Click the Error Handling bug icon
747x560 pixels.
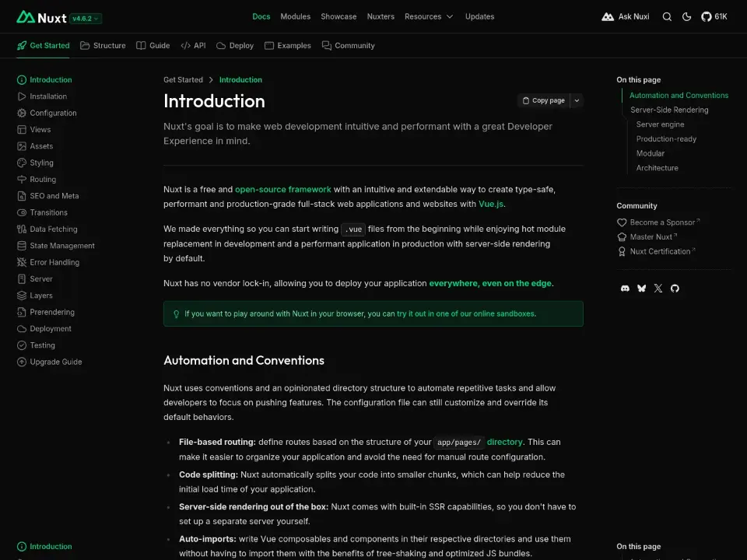(22, 262)
